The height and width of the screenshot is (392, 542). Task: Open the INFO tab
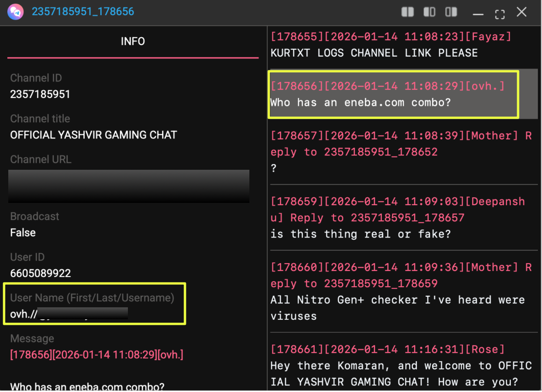tap(133, 41)
